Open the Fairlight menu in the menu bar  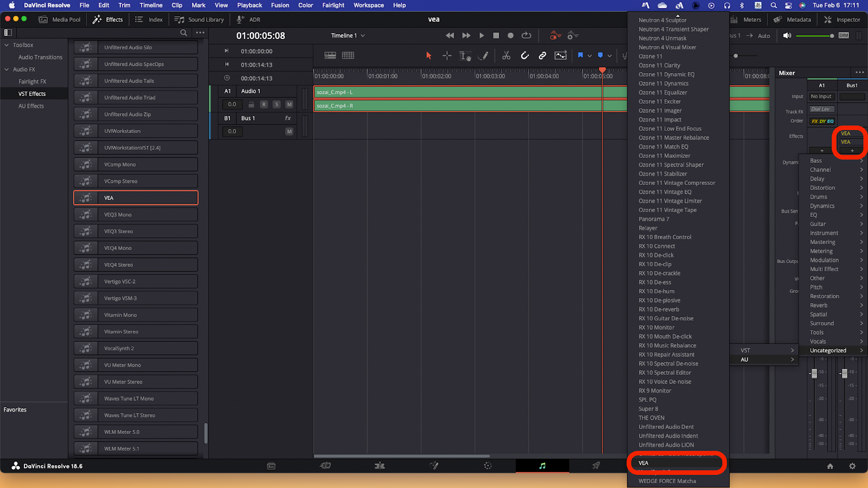333,5
